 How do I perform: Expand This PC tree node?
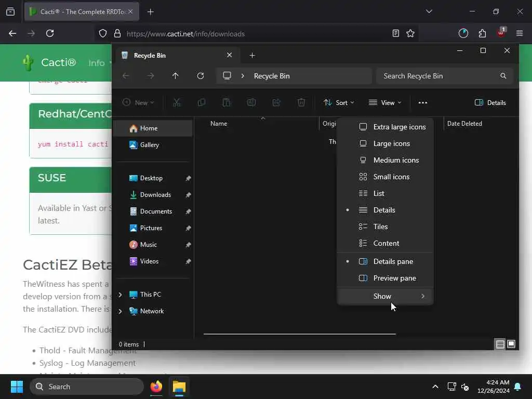coord(120,295)
